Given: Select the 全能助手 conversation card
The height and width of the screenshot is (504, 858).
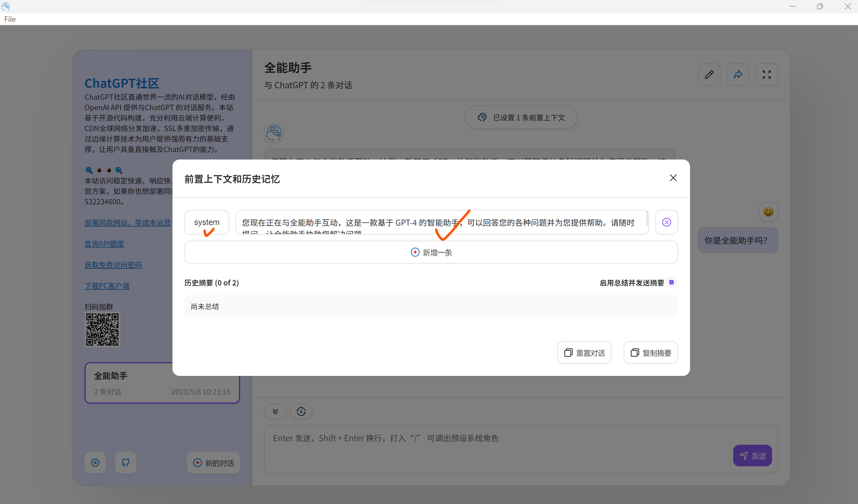Looking at the screenshot, I should tap(162, 383).
